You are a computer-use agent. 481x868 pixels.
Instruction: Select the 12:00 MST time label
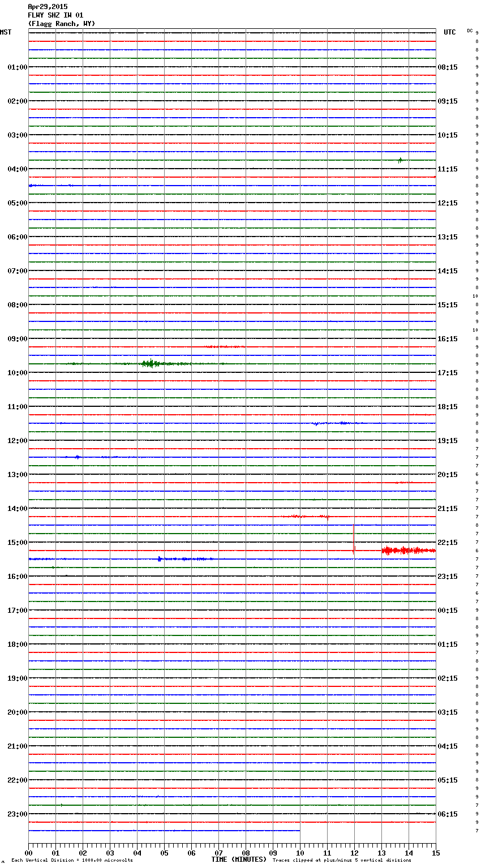[x=18, y=441]
